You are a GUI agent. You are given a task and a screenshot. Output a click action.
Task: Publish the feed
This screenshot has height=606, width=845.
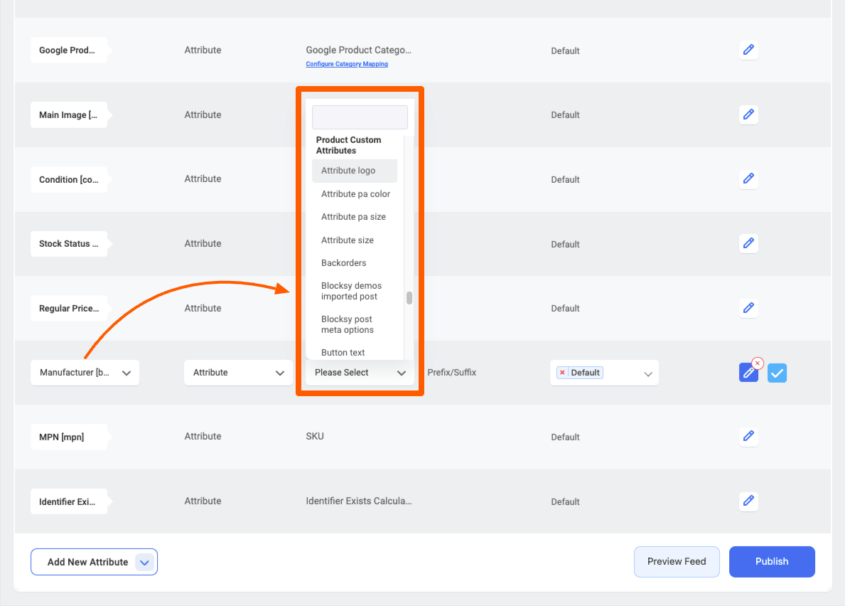(x=772, y=562)
